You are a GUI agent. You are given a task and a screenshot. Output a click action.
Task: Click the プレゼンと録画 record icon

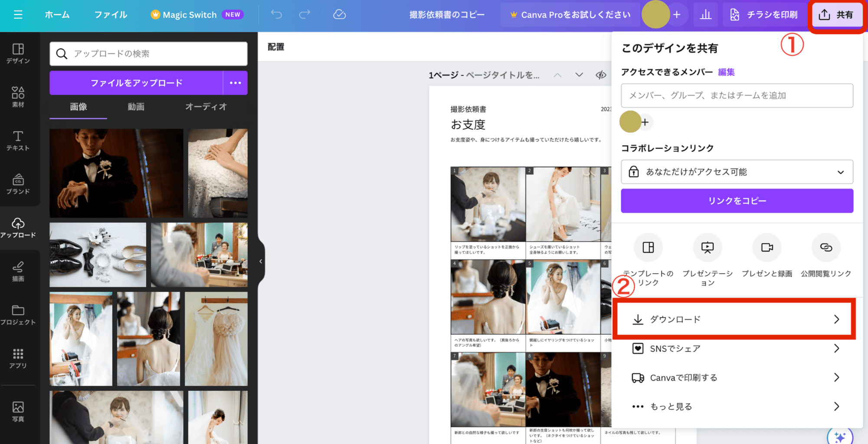point(766,248)
